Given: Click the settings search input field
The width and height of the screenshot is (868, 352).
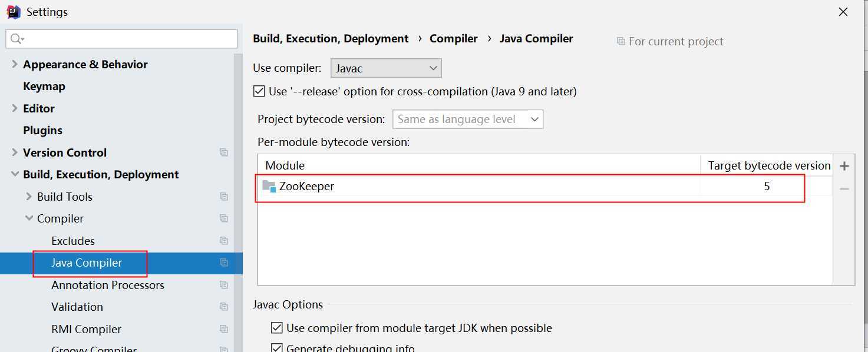Looking at the screenshot, I should tap(121, 39).
